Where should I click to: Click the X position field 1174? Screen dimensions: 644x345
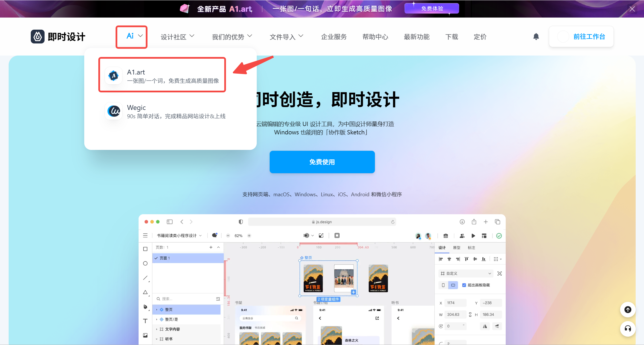click(x=455, y=303)
